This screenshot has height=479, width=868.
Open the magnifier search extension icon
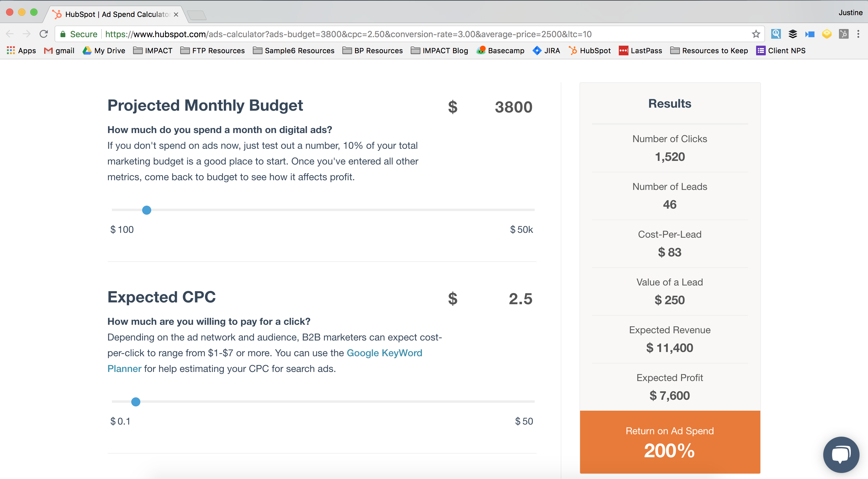point(776,34)
